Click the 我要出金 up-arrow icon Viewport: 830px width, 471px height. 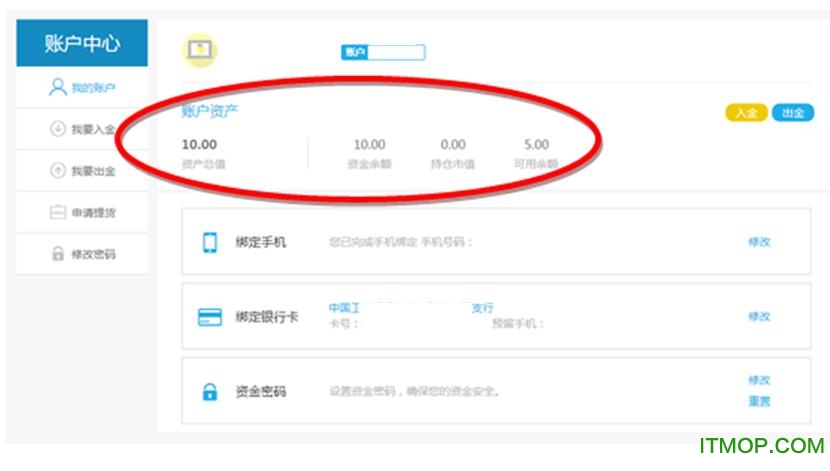point(58,170)
